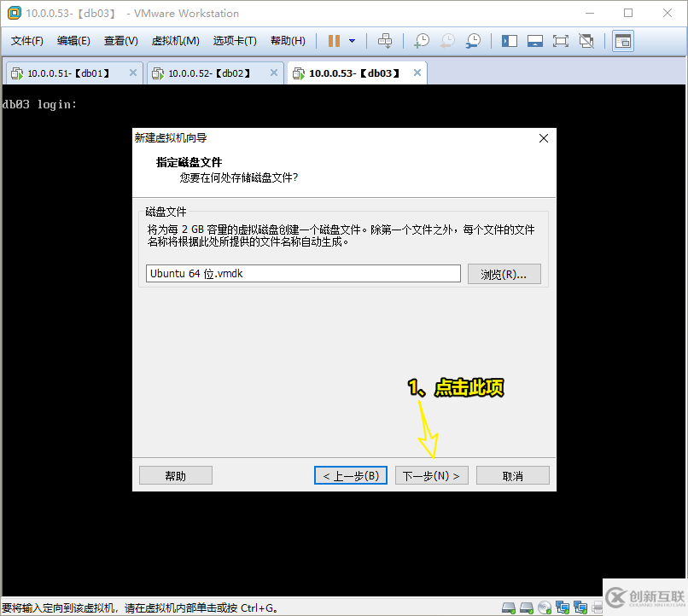Browse for disk file via 浏览(R)...

[x=504, y=274]
